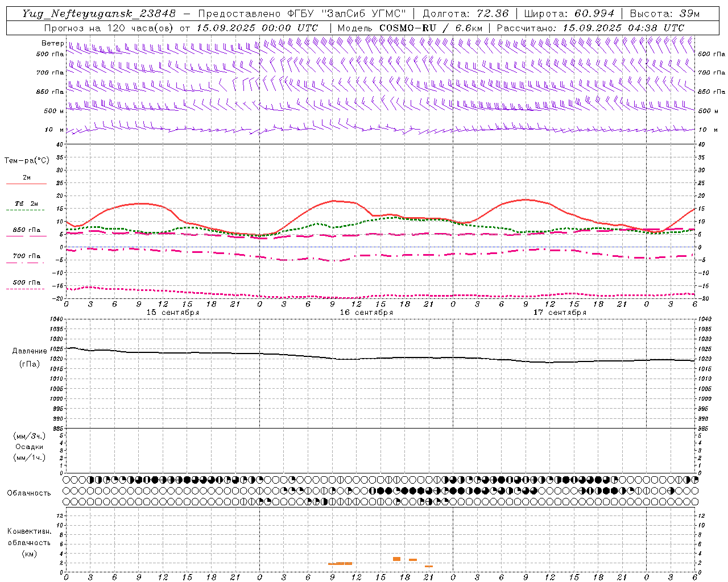Screen dimensions: 728x582
Task: Select the text Предоставлено ФГБУ "ЗапСиб УГМС"
Action: pos(303,14)
